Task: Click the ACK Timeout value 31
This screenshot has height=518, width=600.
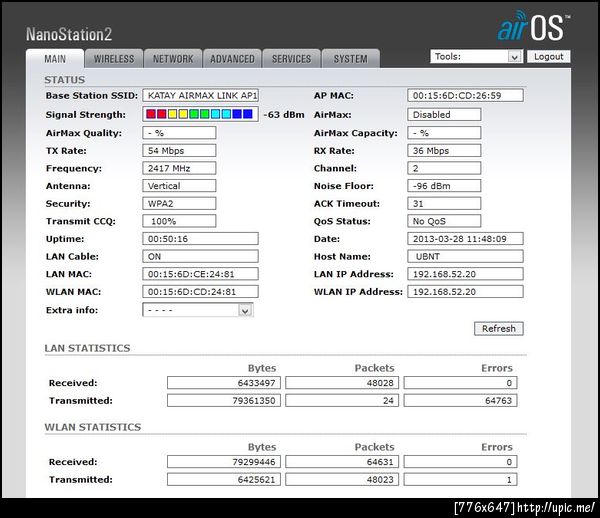Action: (444, 204)
